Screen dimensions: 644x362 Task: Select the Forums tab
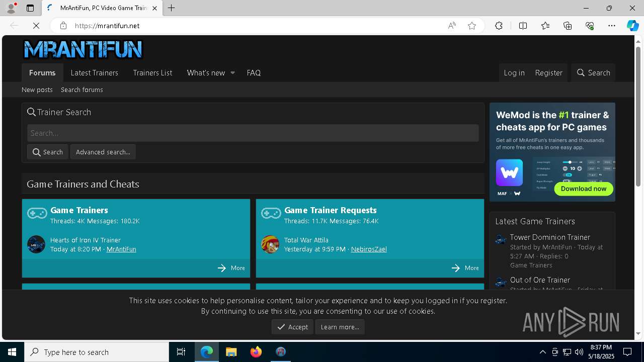(42, 72)
